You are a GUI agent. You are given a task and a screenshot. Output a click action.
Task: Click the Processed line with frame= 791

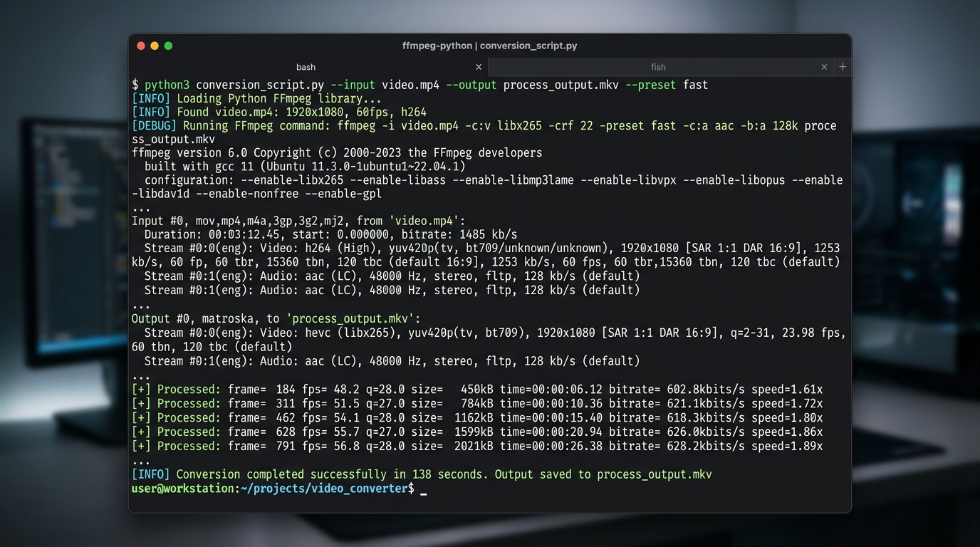click(477, 446)
